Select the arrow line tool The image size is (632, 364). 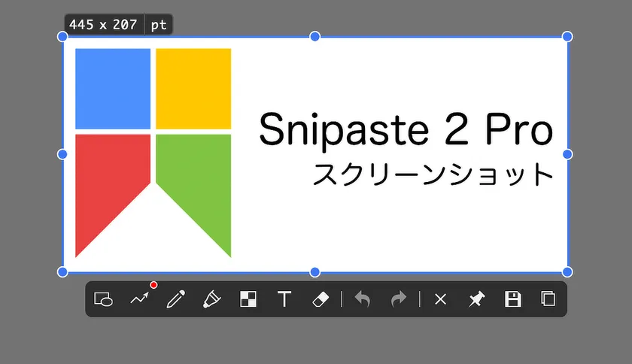(x=139, y=299)
